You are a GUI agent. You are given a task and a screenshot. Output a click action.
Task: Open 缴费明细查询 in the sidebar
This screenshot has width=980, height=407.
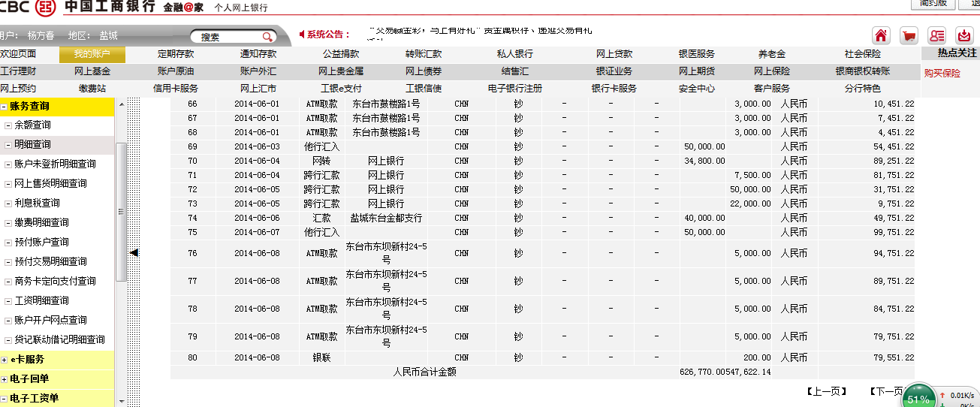click(41, 223)
